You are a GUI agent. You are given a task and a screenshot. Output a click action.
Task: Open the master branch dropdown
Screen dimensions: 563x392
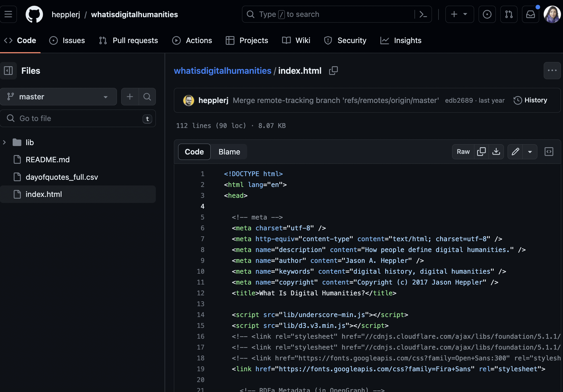[x=58, y=97]
